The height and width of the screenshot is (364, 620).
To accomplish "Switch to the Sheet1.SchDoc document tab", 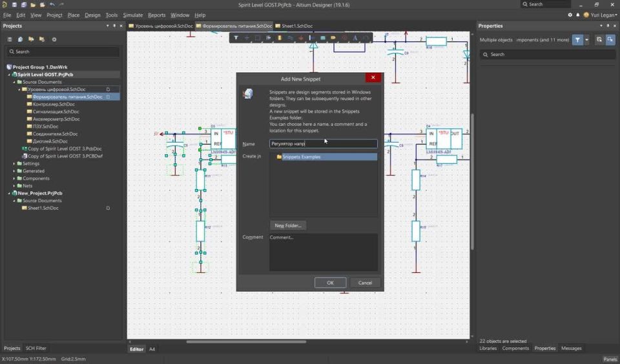I will pos(294,26).
